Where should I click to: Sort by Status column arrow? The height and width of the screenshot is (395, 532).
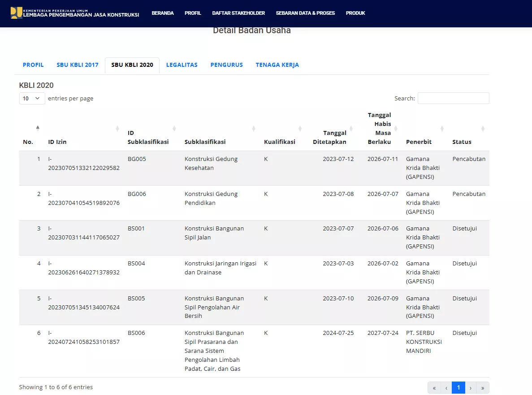coord(483,129)
